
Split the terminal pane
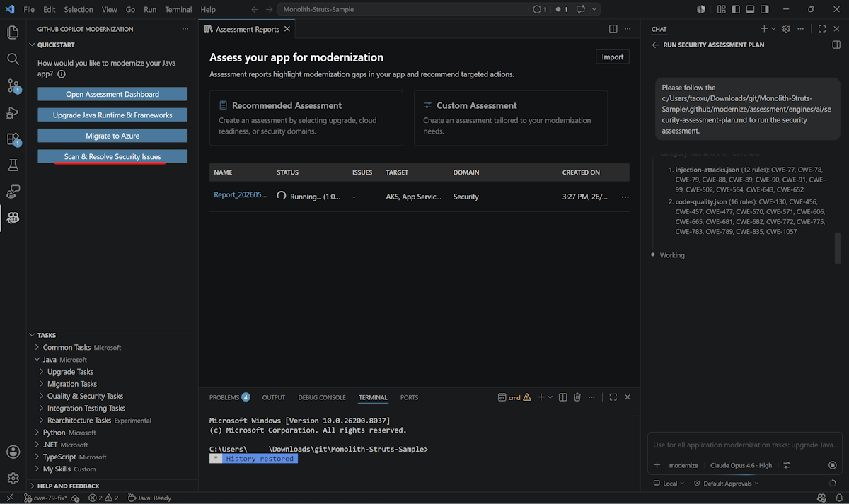coord(563,397)
